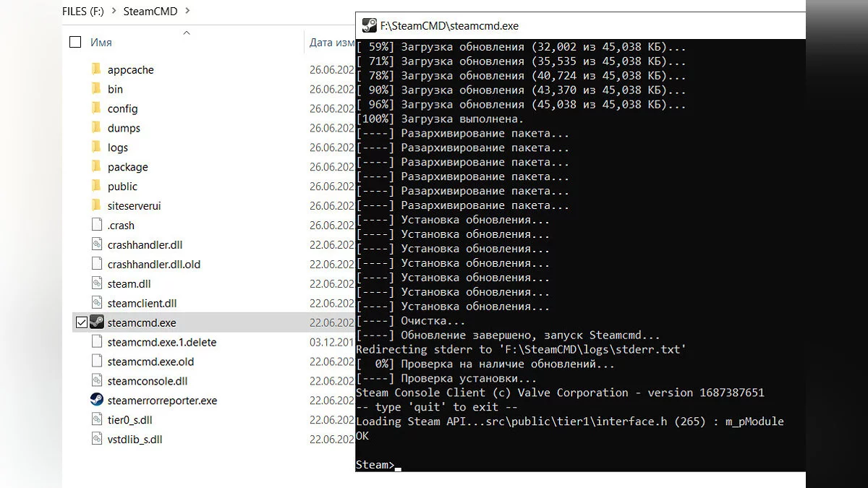Click the 'Очистка...' console line
This screenshot has width=868, height=488.
pos(411,321)
